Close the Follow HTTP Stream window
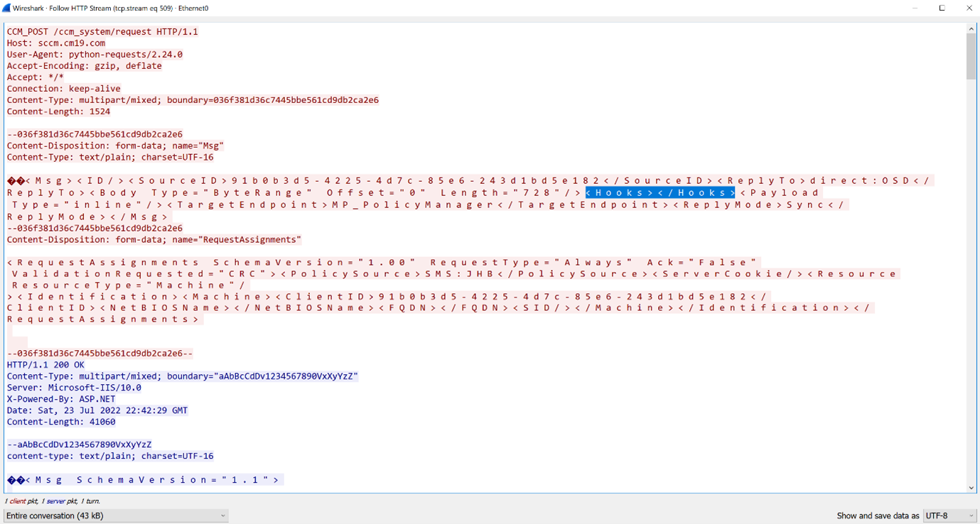 tap(969, 8)
